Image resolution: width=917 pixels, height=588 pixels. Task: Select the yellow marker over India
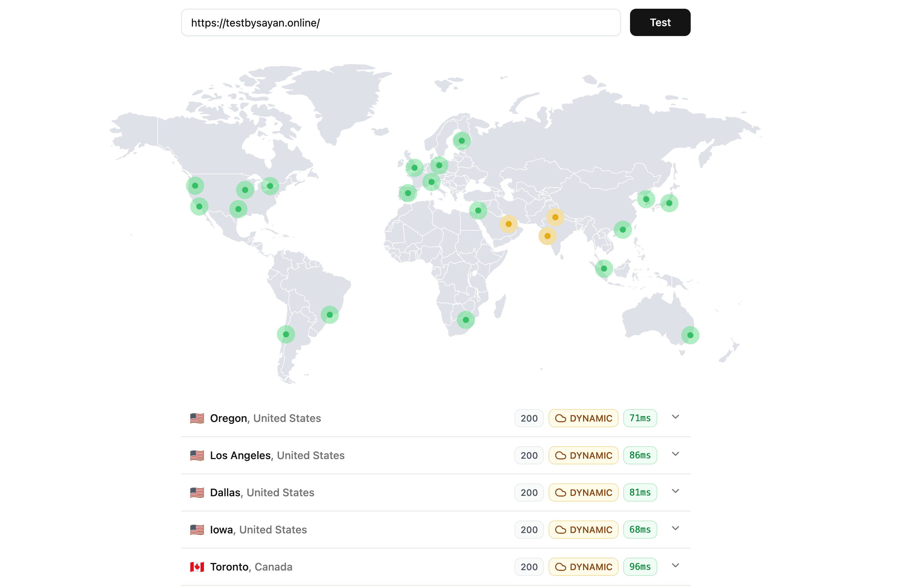[x=547, y=236]
